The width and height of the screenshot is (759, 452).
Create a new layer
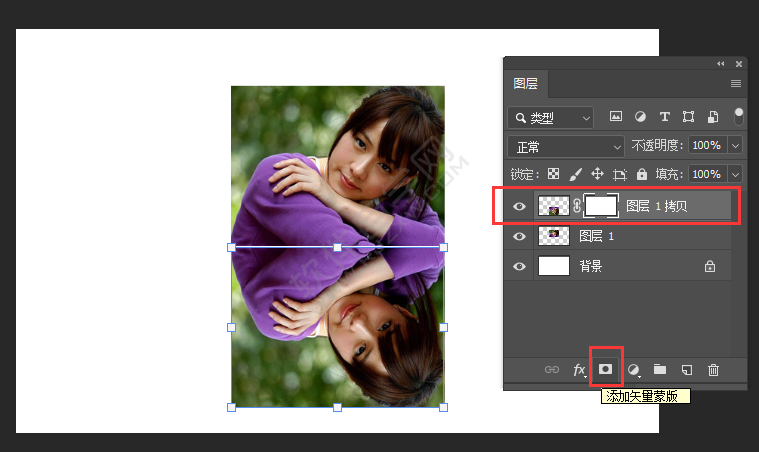click(x=686, y=370)
